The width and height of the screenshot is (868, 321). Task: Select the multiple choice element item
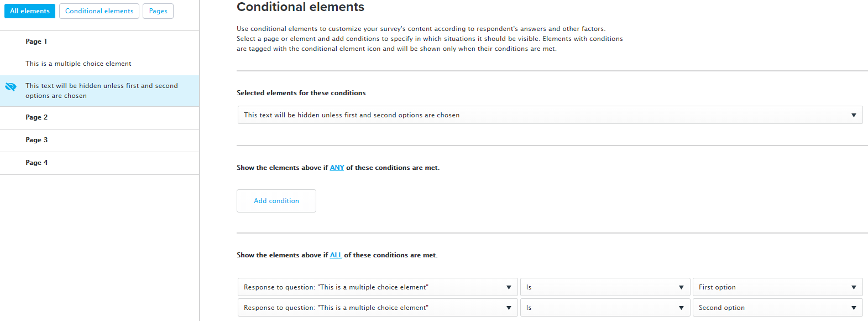79,64
